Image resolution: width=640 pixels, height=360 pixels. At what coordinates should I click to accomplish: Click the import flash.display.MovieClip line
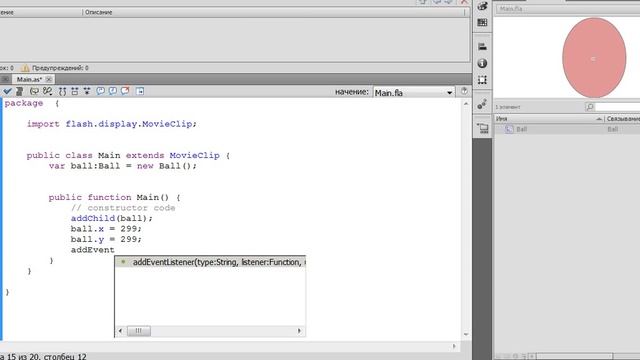[111, 124]
